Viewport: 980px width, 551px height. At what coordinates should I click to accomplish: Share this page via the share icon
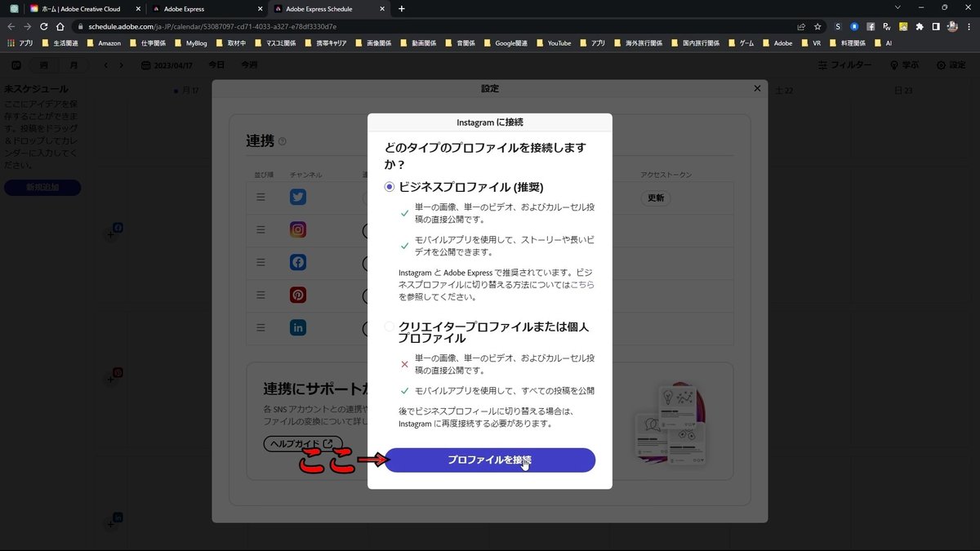(801, 26)
